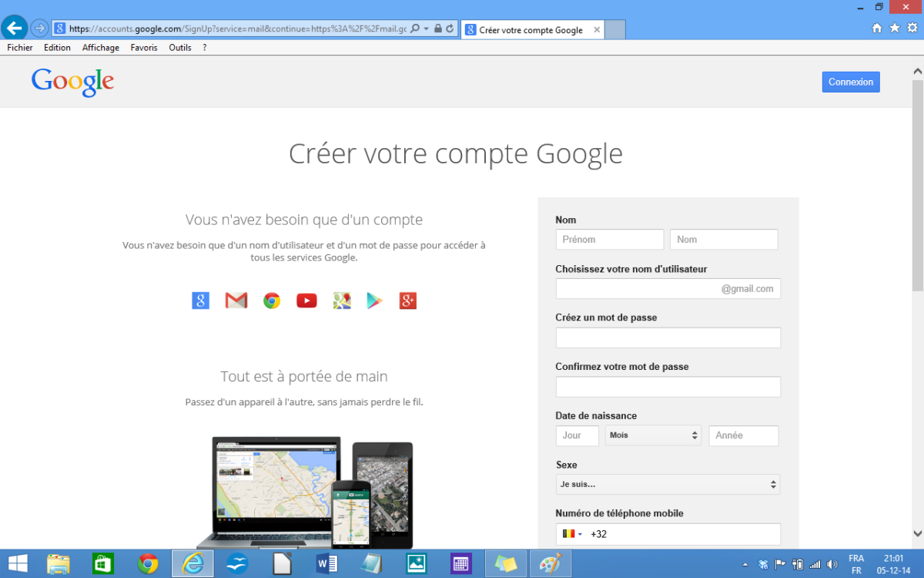
Task: Open the 'Je suis...' gender dropdown
Action: (x=668, y=484)
